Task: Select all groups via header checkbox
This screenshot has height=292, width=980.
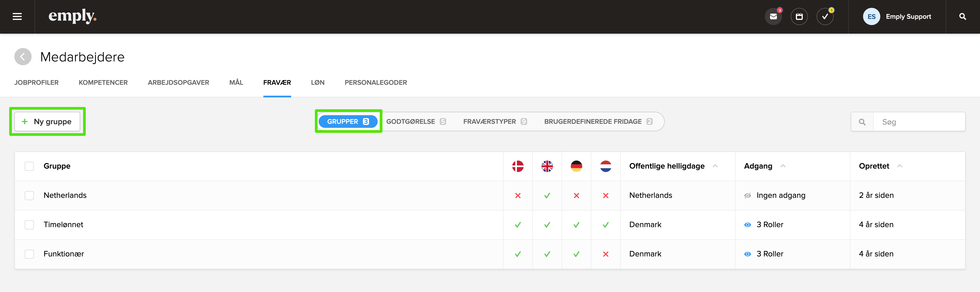Action: pyautogui.click(x=29, y=166)
